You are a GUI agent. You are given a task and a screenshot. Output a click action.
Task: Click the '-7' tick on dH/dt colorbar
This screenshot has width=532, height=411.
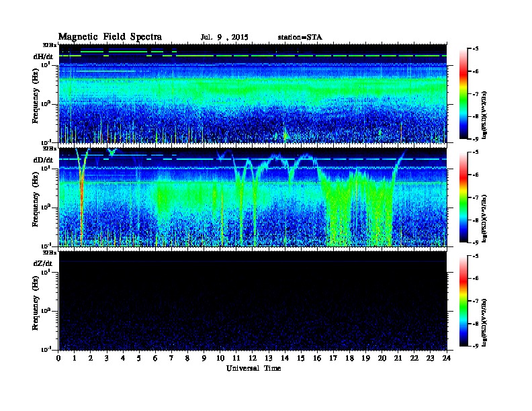point(476,94)
